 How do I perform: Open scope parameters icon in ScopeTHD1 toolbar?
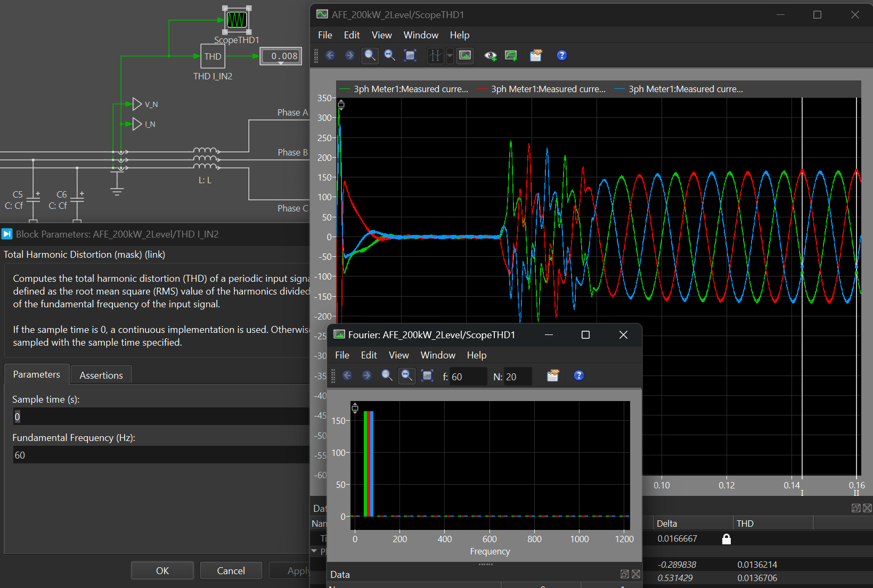tap(536, 55)
